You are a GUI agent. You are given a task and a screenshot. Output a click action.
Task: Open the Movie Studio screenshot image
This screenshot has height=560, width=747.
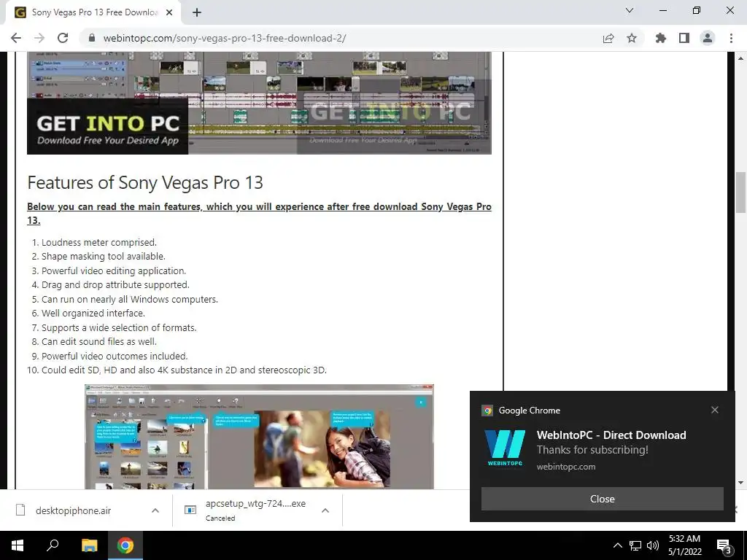pos(259,437)
